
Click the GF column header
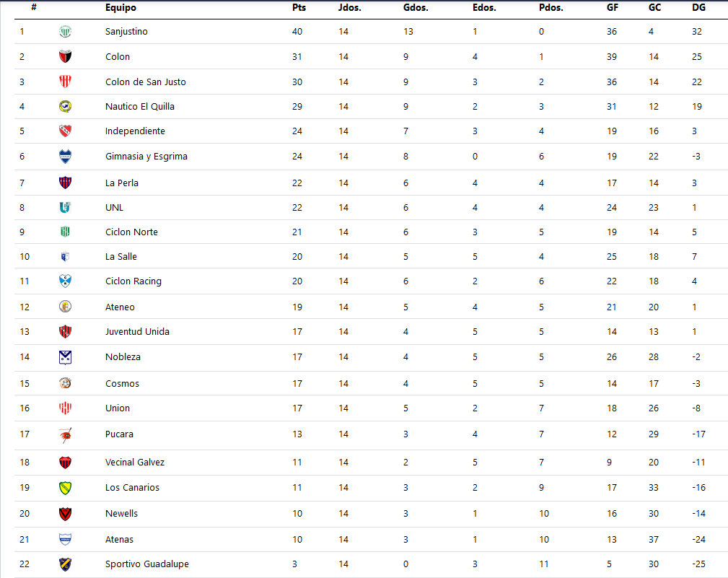click(612, 7)
